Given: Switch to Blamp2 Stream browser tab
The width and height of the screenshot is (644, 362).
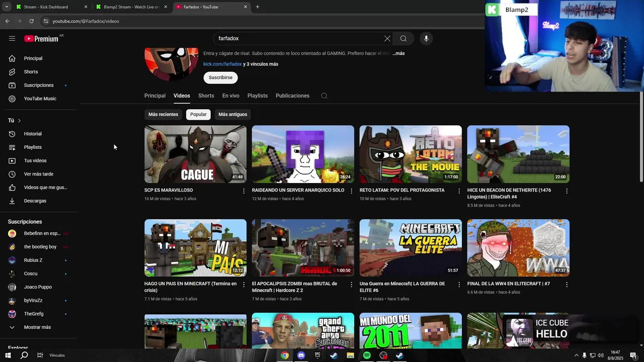Looking at the screenshot, I should pyautogui.click(x=131, y=7).
